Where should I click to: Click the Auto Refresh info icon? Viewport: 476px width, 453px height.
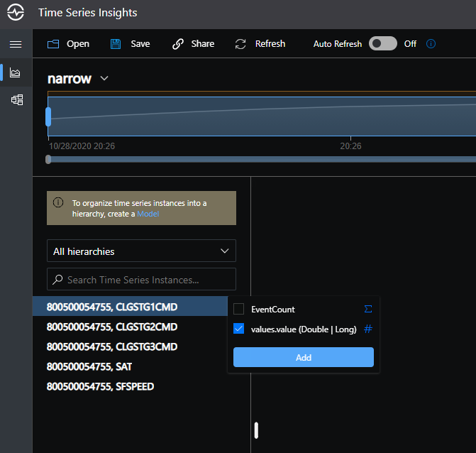tap(431, 44)
